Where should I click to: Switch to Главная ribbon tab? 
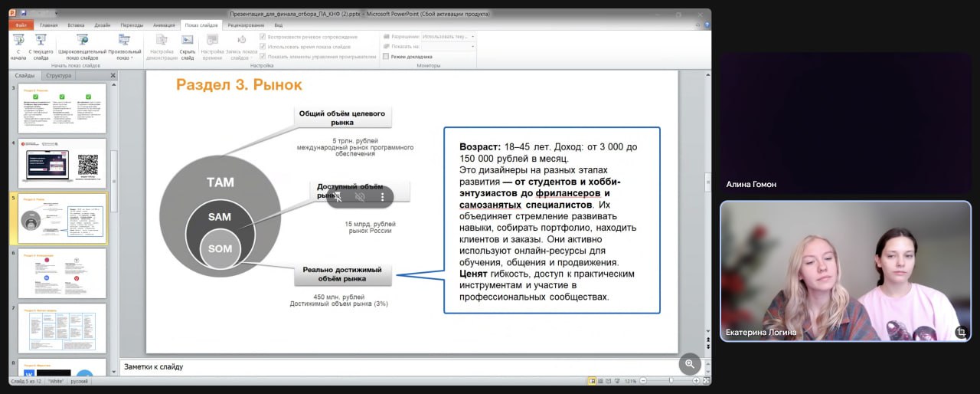[49, 25]
